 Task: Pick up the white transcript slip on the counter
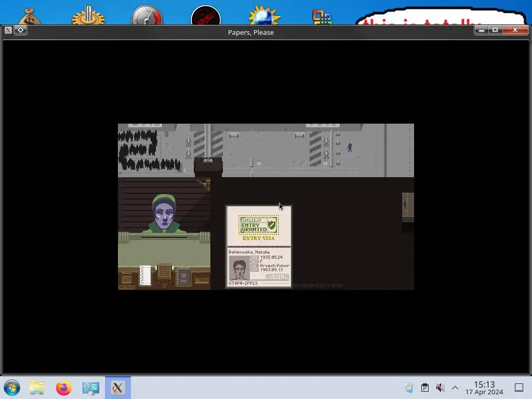(x=145, y=275)
